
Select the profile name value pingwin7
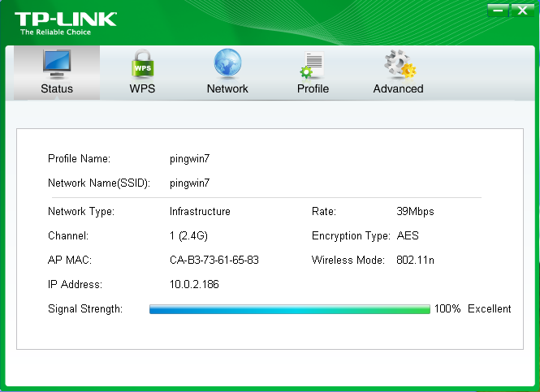pos(189,159)
